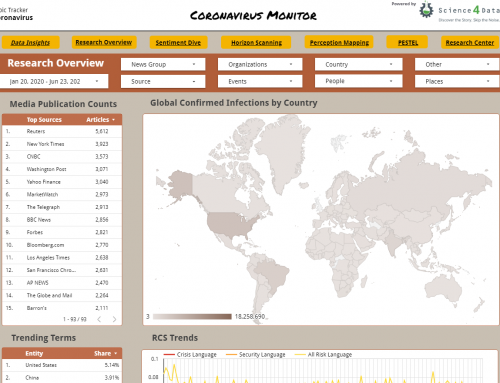Image resolution: width=500 pixels, height=383 pixels.
Task: Select Washington Post row
Action: click(62, 169)
